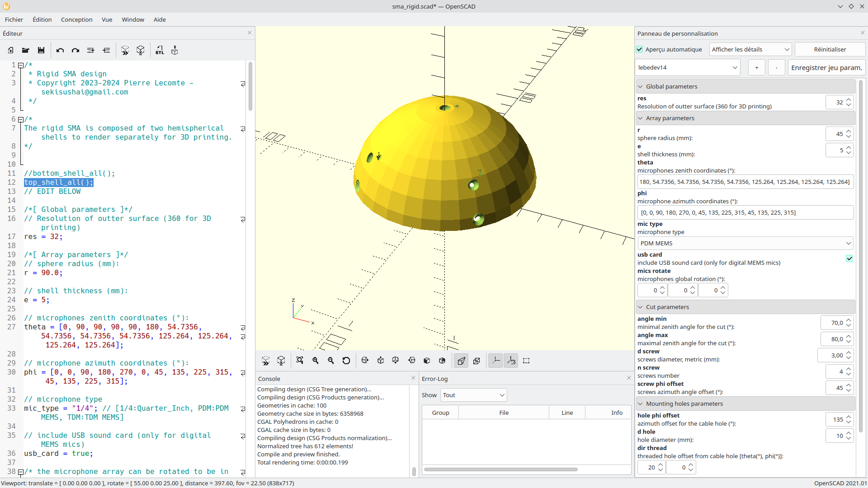Preview the model from the editor toolbar
The height and width of the screenshot is (488, 868).
click(125, 50)
